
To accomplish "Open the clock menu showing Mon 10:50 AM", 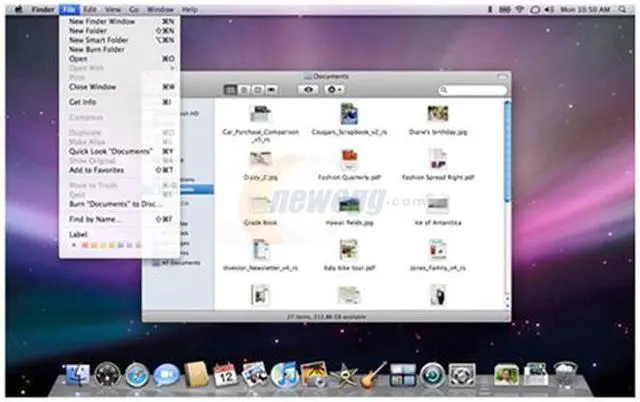I will (585, 9).
